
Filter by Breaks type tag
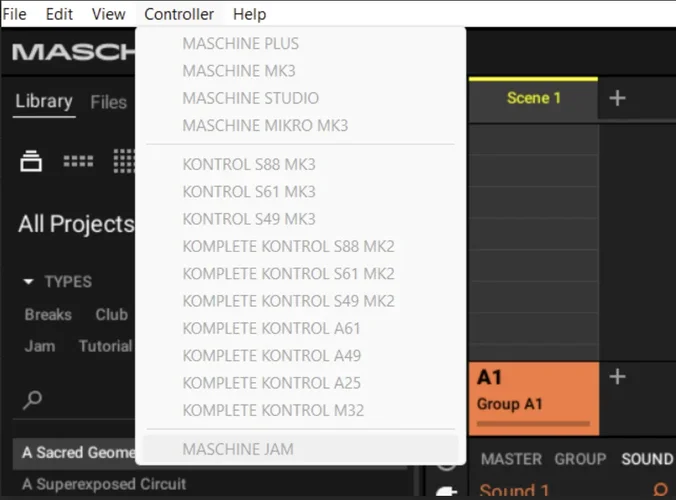tap(48, 315)
